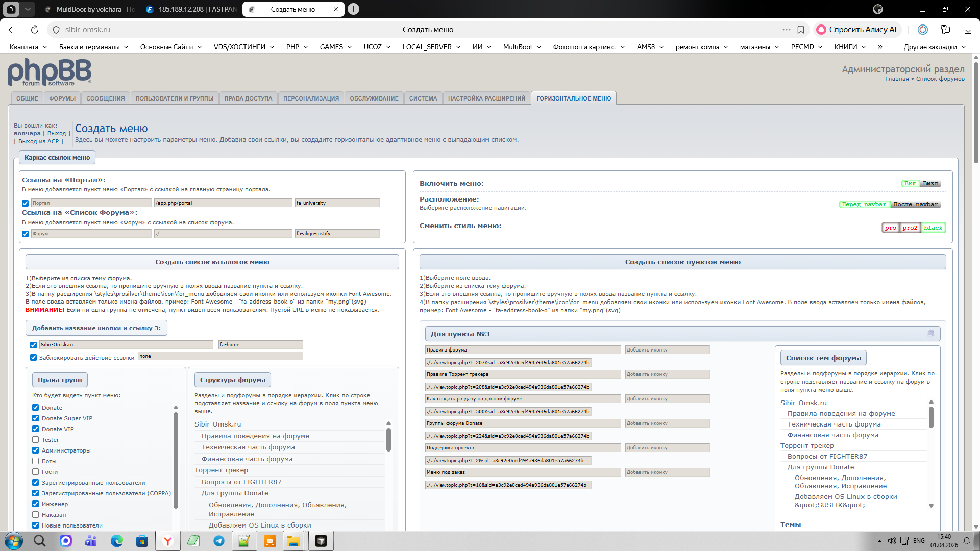The width and height of the screenshot is (980, 551).
Task: Click the clipboard icon in Для пункта №3 header
Action: point(930,334)
